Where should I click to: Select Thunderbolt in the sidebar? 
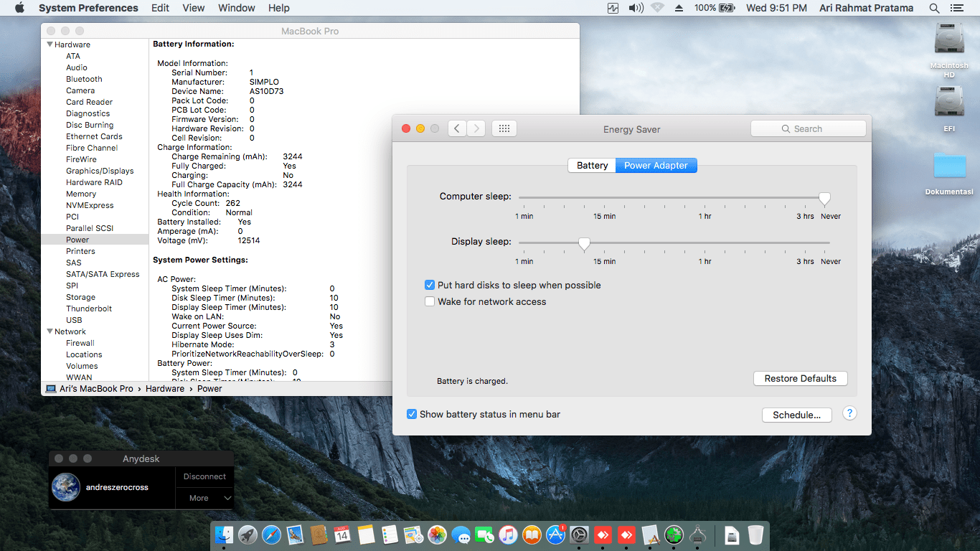[x=89, y=309]
